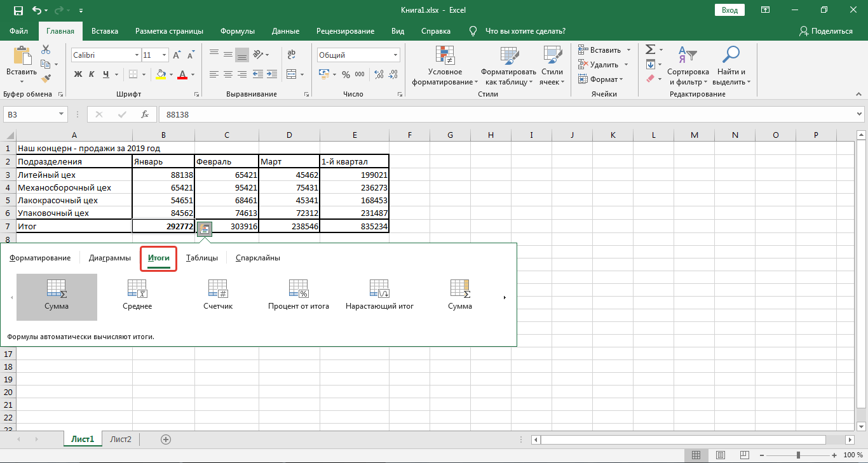This screenshot has width=868, height=463.
Task: Choose the Среднее totals option
Action: coord(137,297)
